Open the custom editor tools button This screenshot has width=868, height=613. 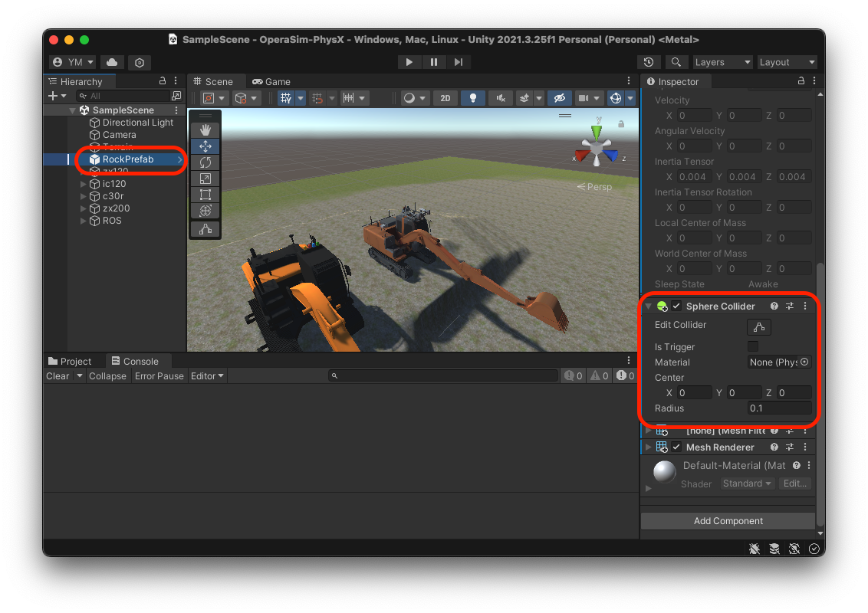tap(205, 229)
